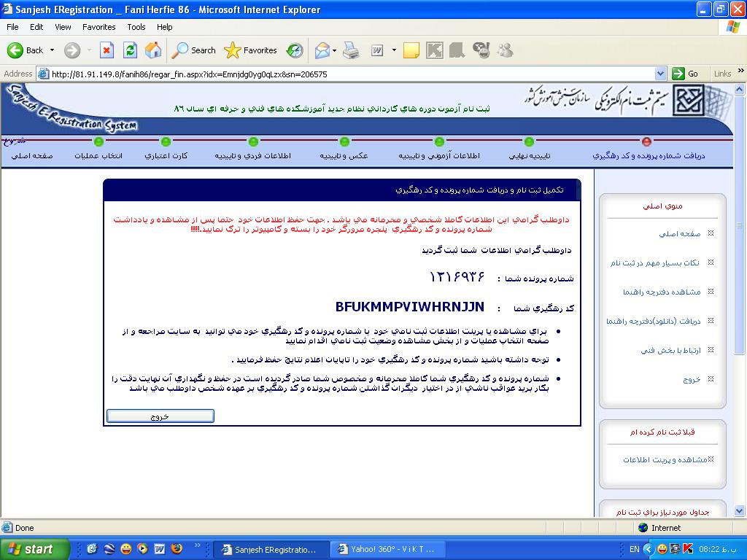Click the page scrollbar up arrow

tap(740, 89)
